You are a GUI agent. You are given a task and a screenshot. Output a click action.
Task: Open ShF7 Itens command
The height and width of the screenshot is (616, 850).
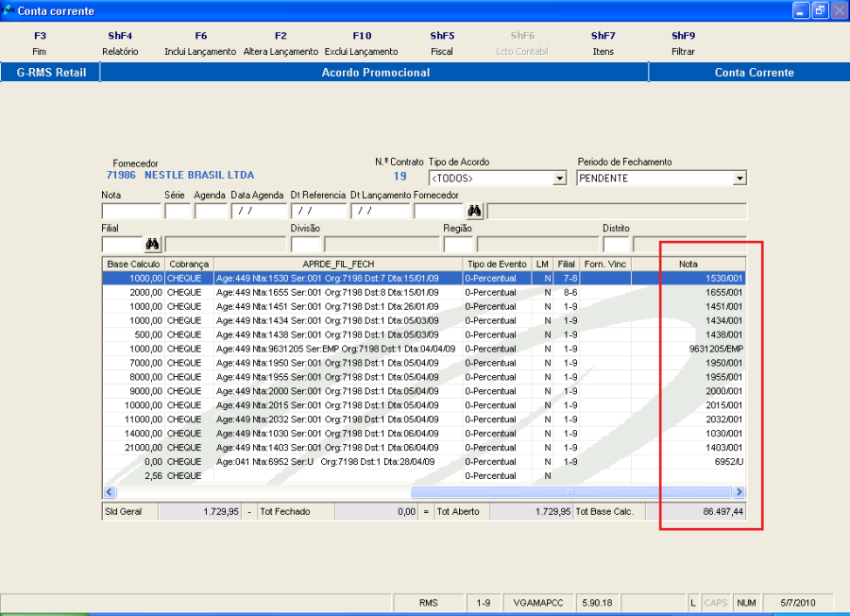point(603,43)
